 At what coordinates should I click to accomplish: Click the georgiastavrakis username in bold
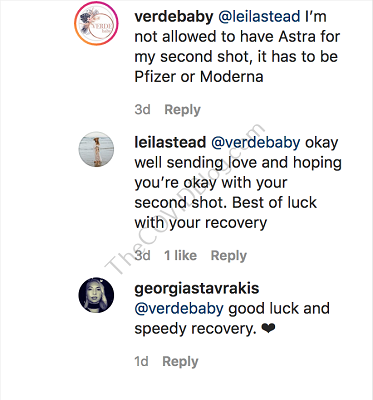tap(197, 288)
